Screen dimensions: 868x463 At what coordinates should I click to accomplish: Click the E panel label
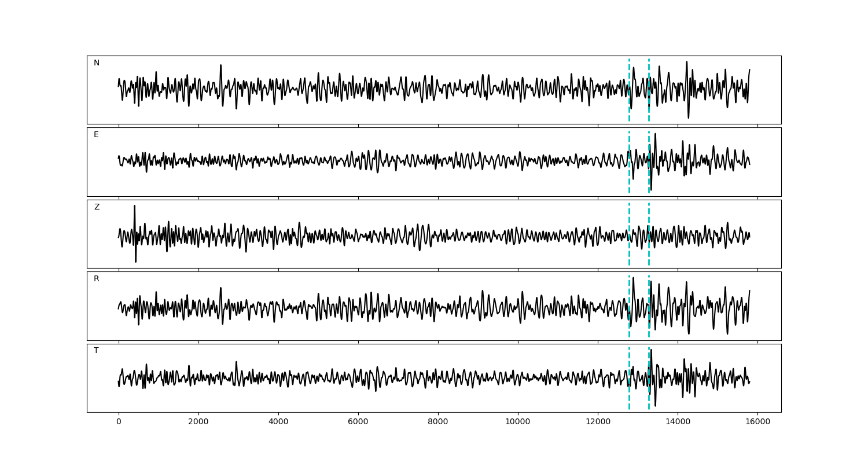tap(96, 135)
